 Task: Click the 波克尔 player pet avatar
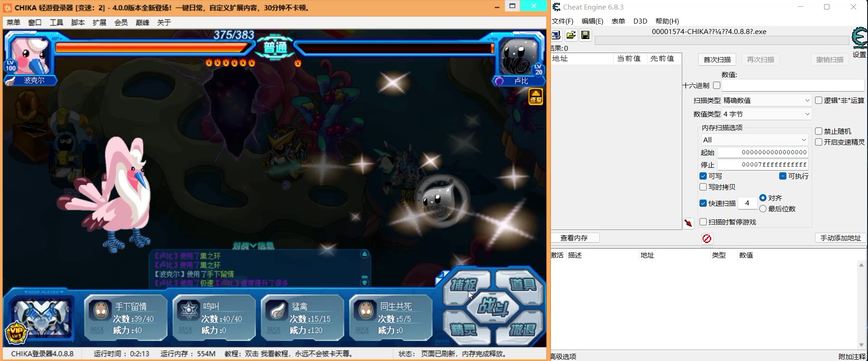pos(30,56)
